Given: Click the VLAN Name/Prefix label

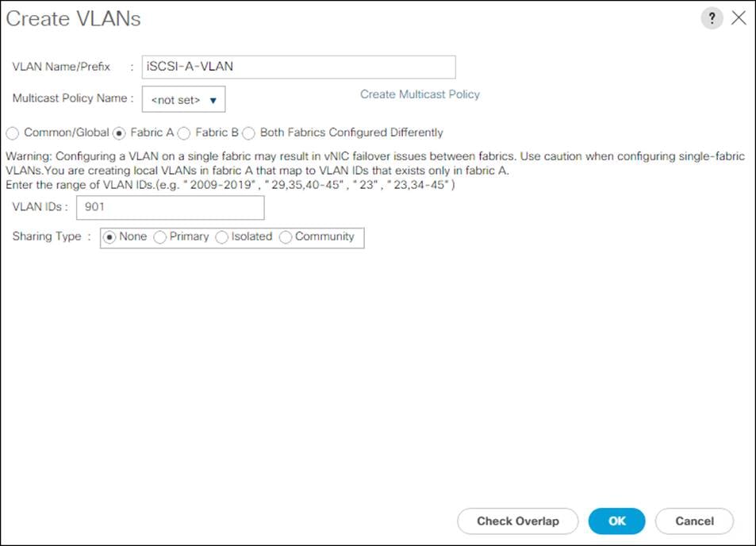Looking at the screenshot, I should pos(61,67).
